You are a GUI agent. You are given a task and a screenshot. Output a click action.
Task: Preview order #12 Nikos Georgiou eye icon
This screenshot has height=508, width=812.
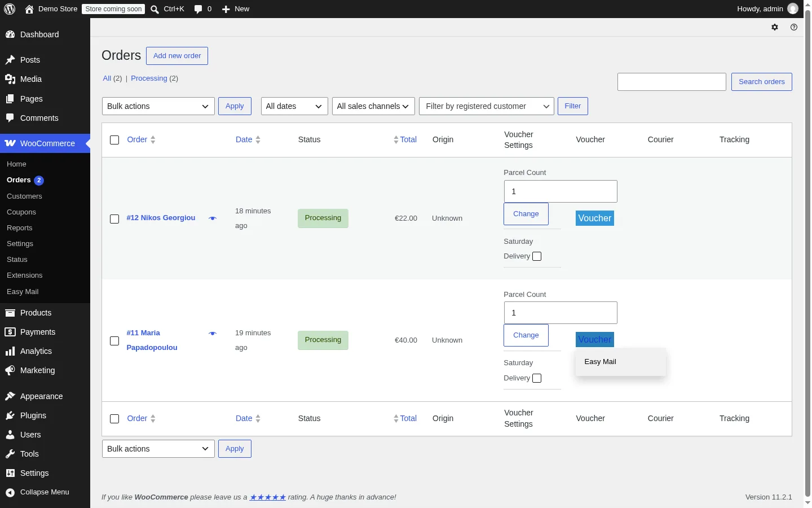pyautogui.click(x=213, y=218)
